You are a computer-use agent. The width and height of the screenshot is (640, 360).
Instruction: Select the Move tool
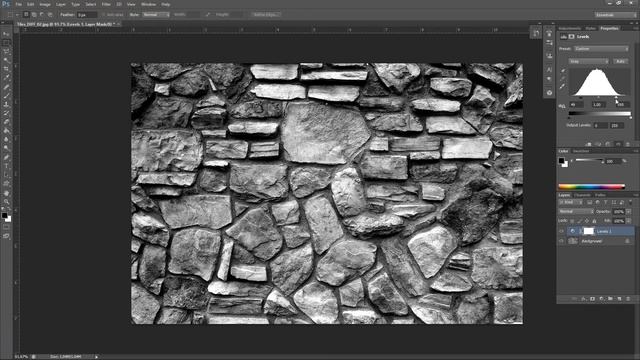coord(6,34)
